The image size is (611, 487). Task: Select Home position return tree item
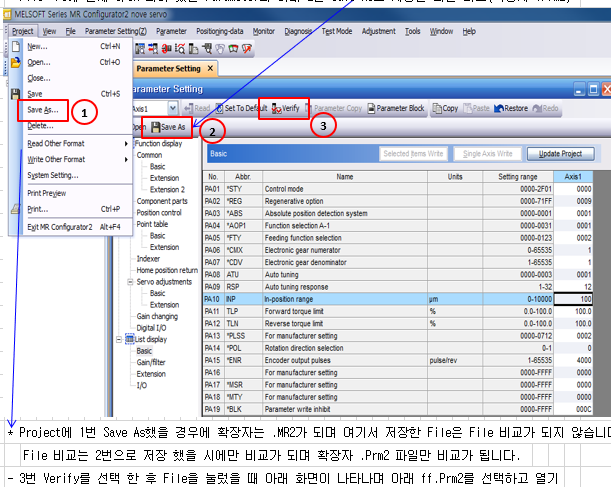(167, 270)
